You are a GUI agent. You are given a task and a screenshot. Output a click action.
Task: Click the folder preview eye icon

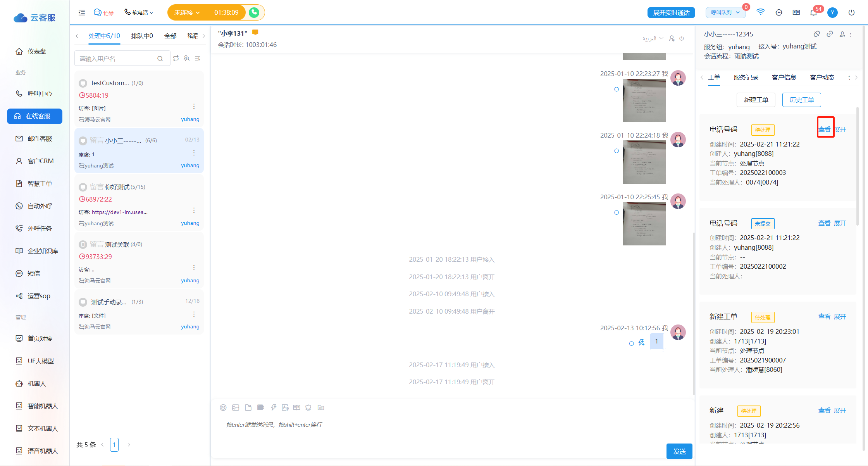coord(321,407)
